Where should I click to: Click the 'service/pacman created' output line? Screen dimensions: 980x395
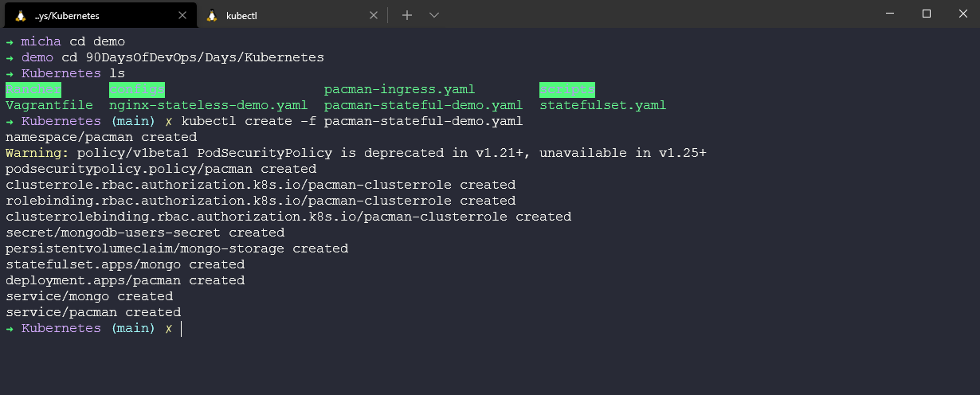click(93, 312)
